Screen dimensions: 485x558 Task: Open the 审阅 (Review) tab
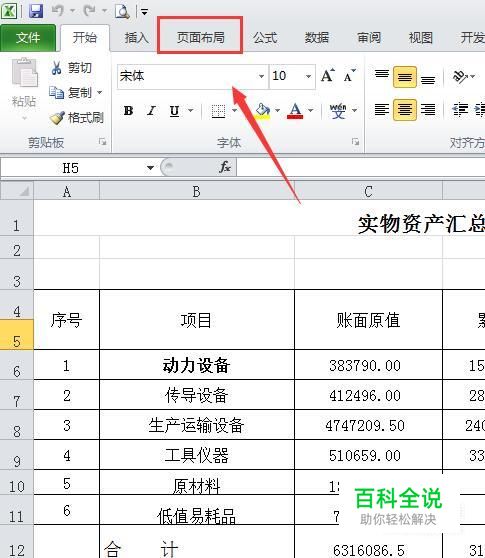369,38
